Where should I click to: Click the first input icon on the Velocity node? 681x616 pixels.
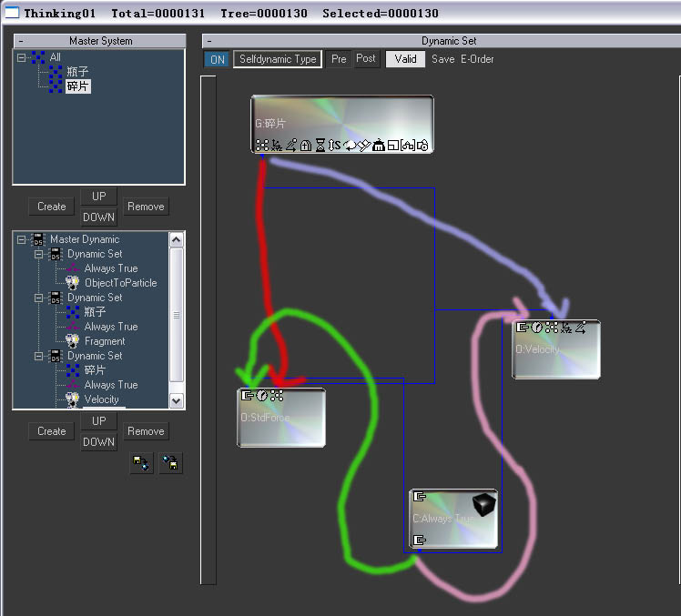(522, 327)
